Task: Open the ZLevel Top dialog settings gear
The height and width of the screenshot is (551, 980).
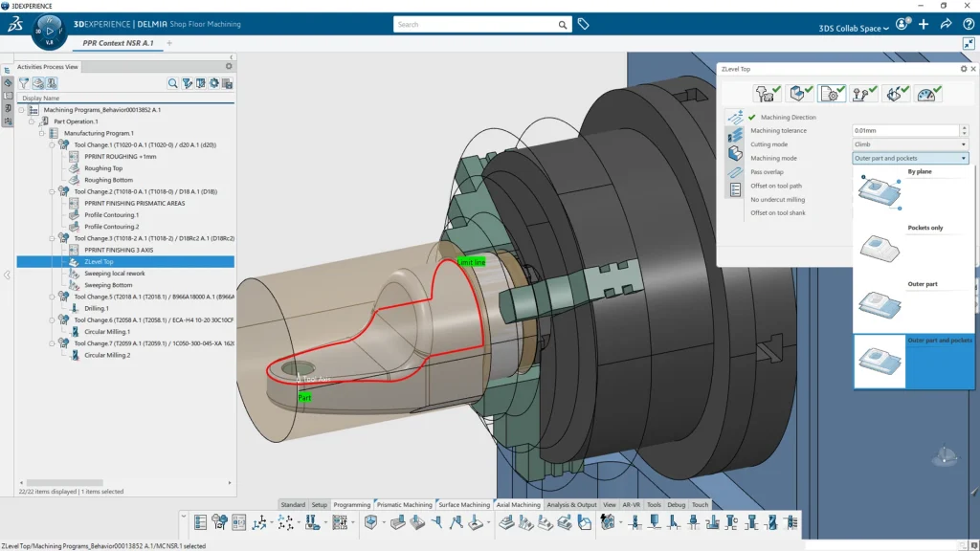Action: [x=964, y=69]
